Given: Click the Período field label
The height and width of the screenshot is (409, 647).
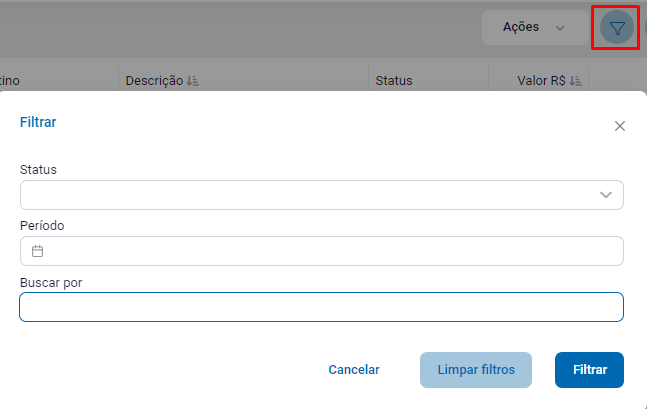Looking at the screenshot, I should (x=42, y=226).
